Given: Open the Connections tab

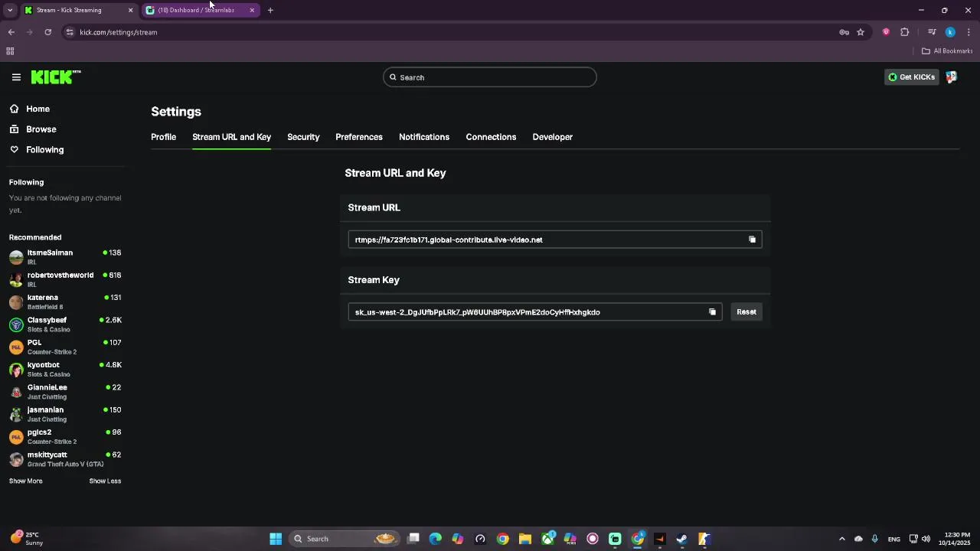Looking at the screenshot, I should click(x=491, y=137).
